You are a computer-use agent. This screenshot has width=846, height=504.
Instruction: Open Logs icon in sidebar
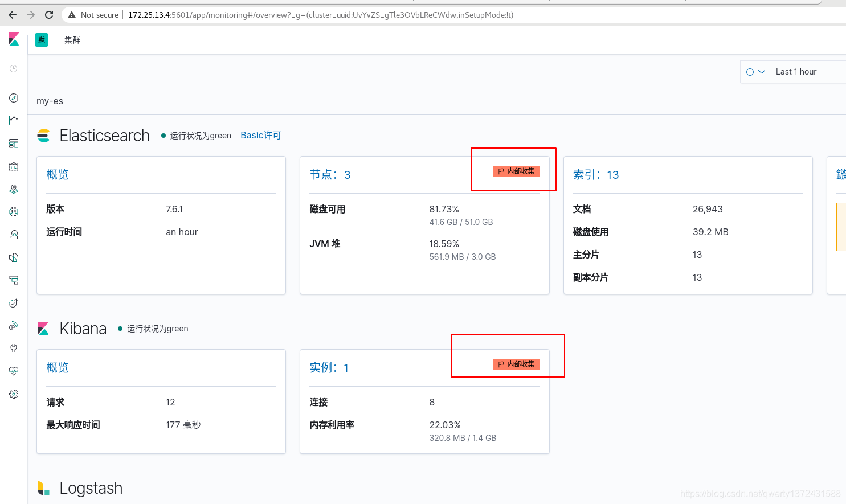click(14, 257)
